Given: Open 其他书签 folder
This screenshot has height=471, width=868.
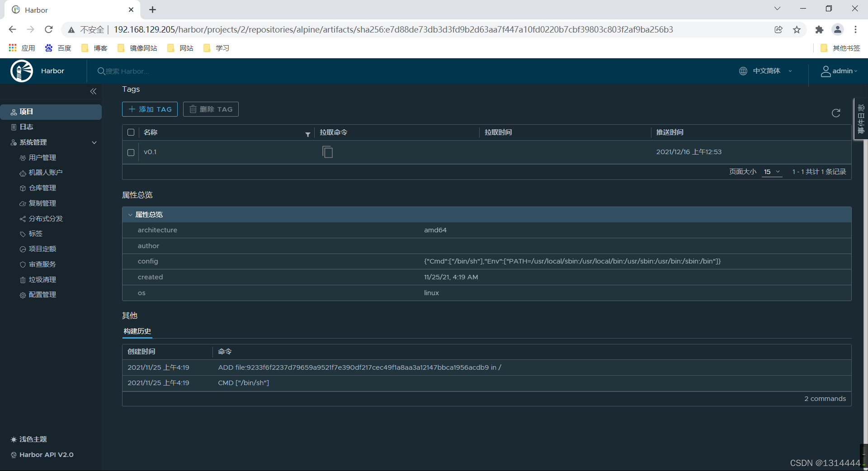Looking at the screenshot, I should coord(840,48).
